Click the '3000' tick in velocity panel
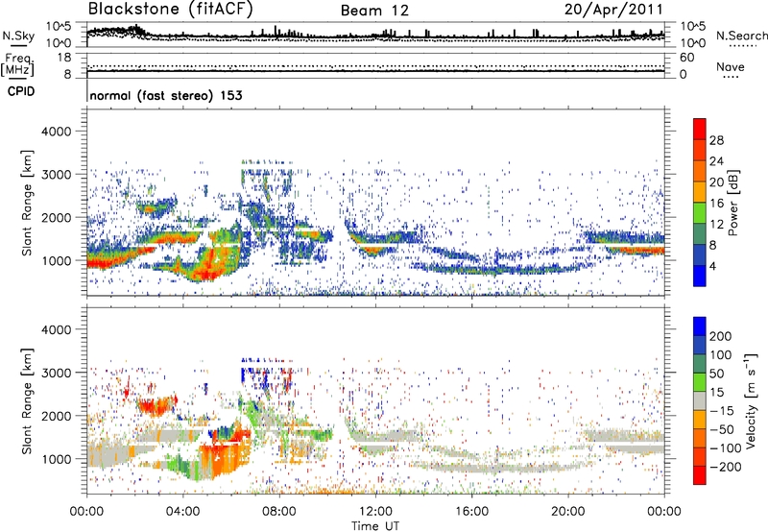Viewport: 768px width, 532px height. pyautogui.click(x=57, y=373)
